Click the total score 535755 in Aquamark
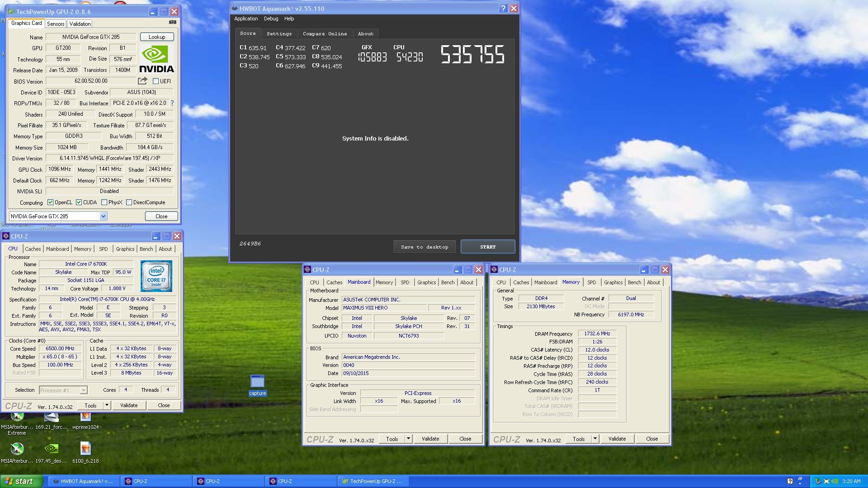This screenshot has width=868, height=488. 472,55
